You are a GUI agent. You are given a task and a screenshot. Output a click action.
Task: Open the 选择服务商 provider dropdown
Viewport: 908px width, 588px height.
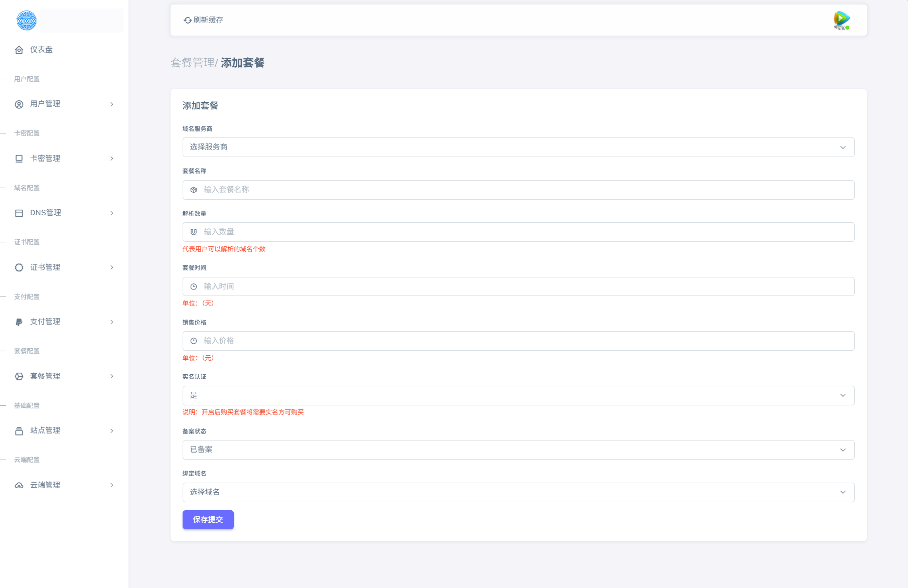point(518,147)
